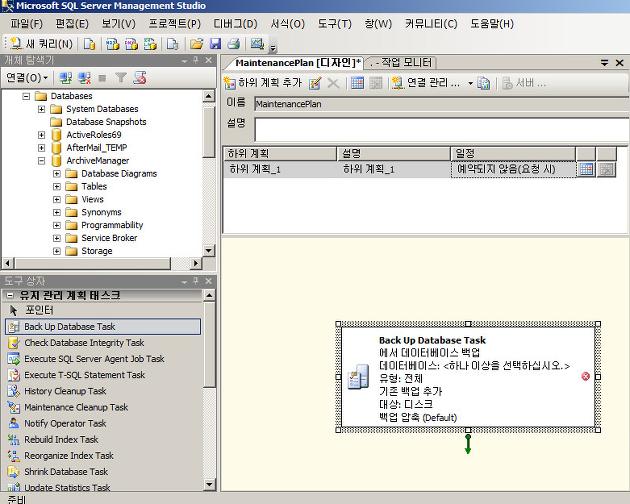Click the subplan properties edit icon
This screenshot has width=630, height=504.
click(315, 83)
